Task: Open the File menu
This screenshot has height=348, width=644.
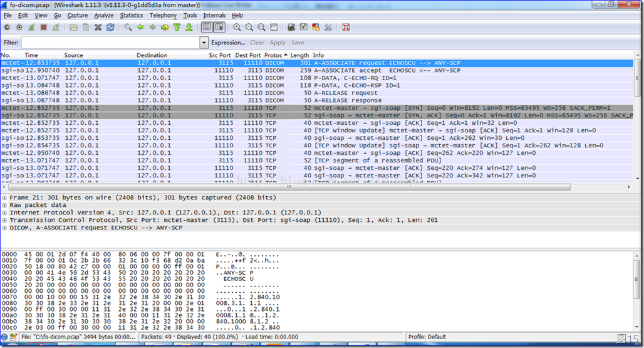Action: (8, 15)
